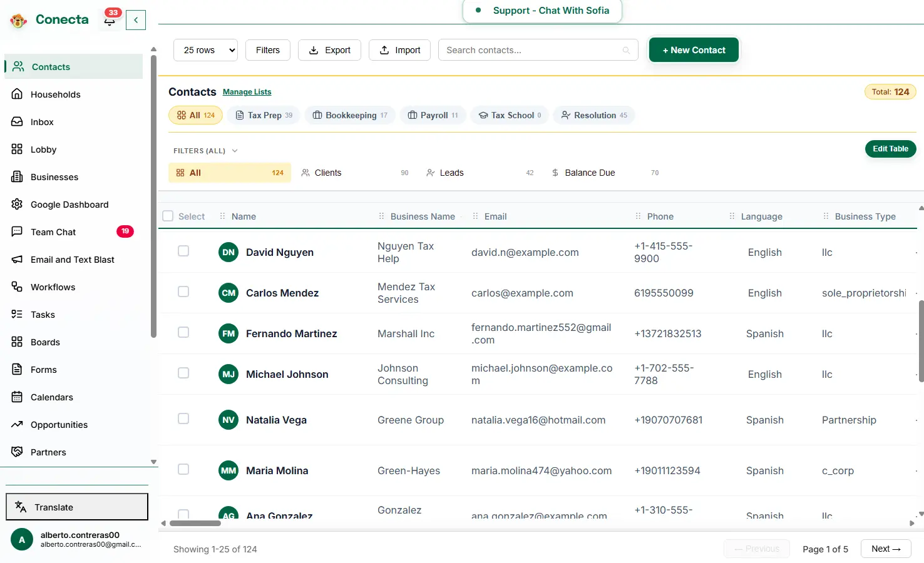Expand the Filters (All) dropdown
This screenshot has height=563, width=924.
point(205,150)
